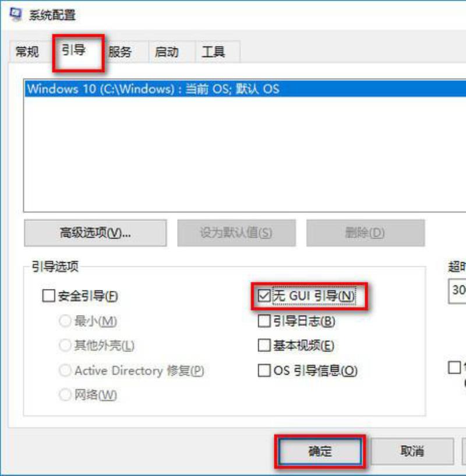Confirm with the 确定 button

(320, 452)
